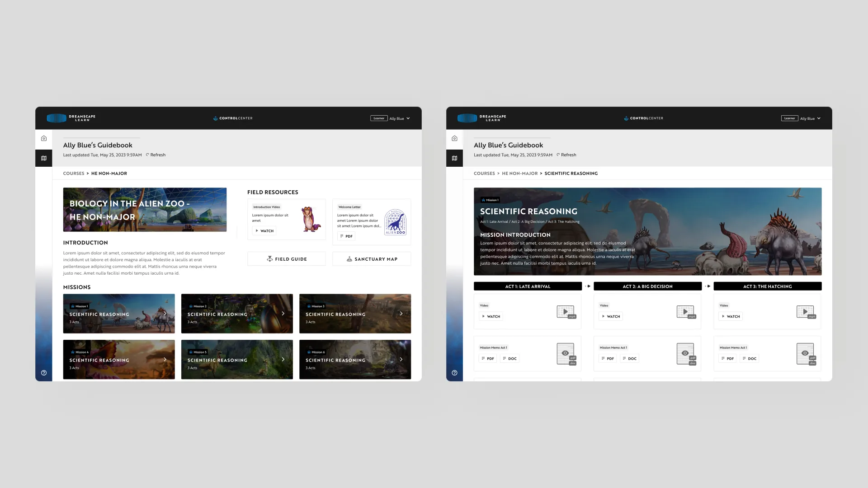Click Control Center icon in right window header
Image resolution: width=868 pixels, height=488 pixels.
point(626,118)
